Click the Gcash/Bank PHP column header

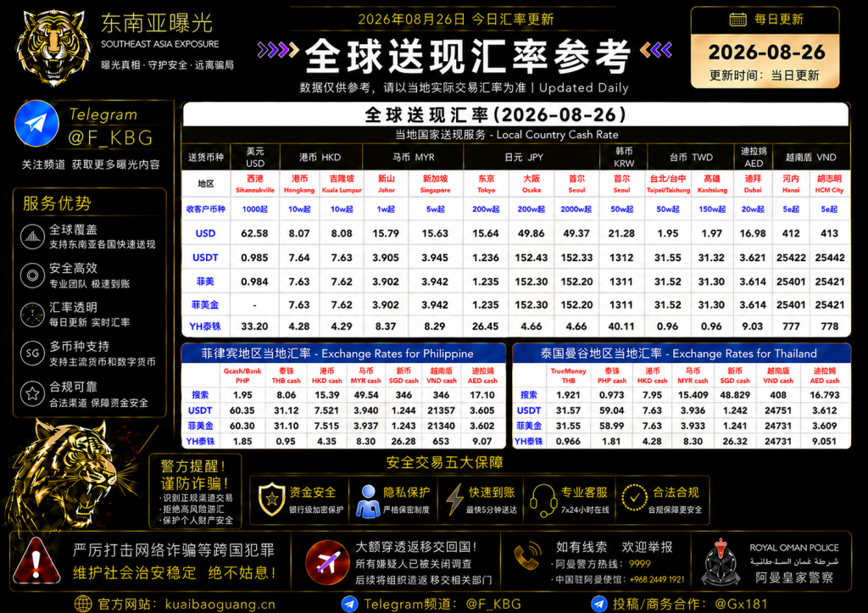point(242,376)
